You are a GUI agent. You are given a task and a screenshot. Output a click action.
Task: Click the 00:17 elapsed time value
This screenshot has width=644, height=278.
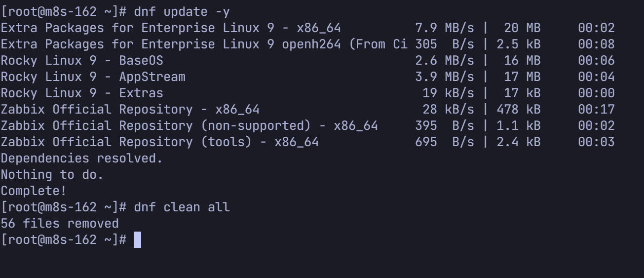point(596,110)
